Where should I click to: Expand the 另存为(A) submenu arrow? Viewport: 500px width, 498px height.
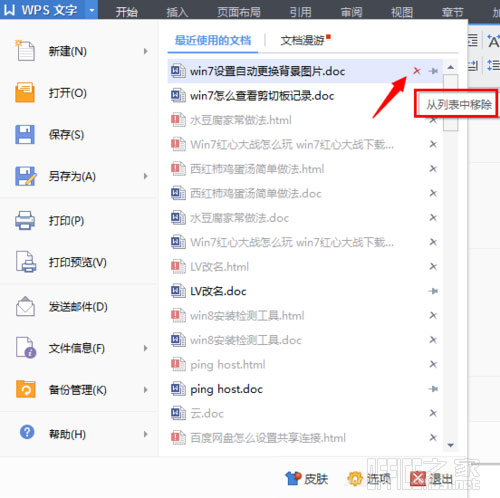[145, 176]
